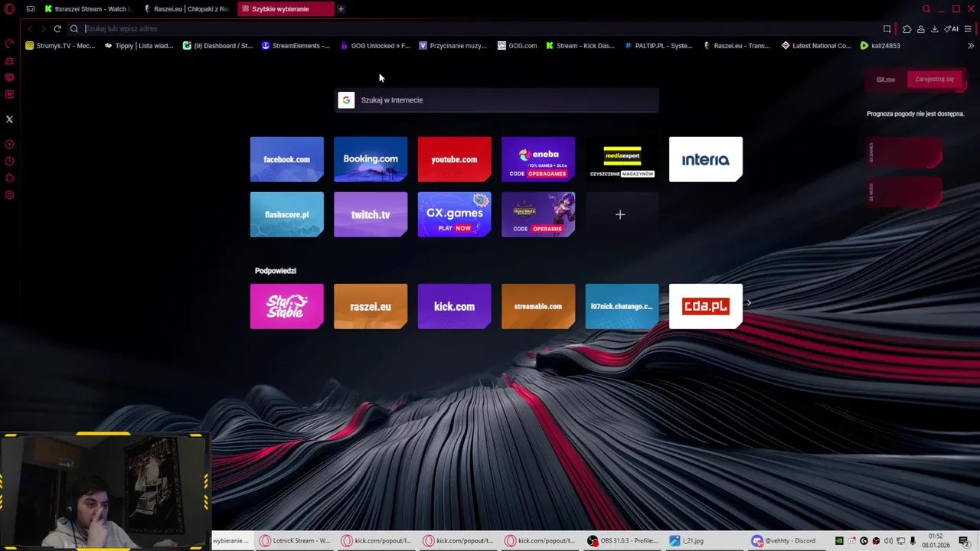Open the downloads icon
Screen dimensions: 980x551
(x=935, y=29)
